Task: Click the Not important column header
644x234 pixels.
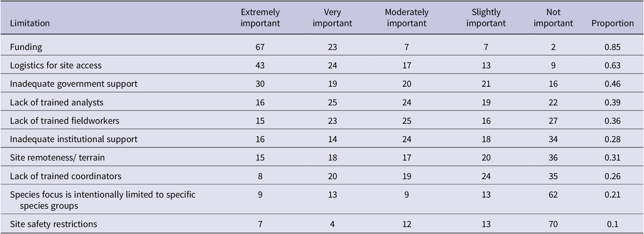Action: point(553,18)
